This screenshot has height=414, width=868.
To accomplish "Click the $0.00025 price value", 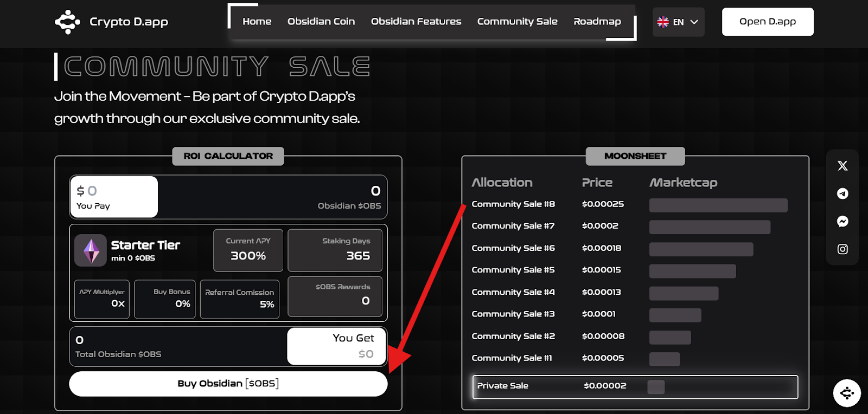I will [603, 204].
